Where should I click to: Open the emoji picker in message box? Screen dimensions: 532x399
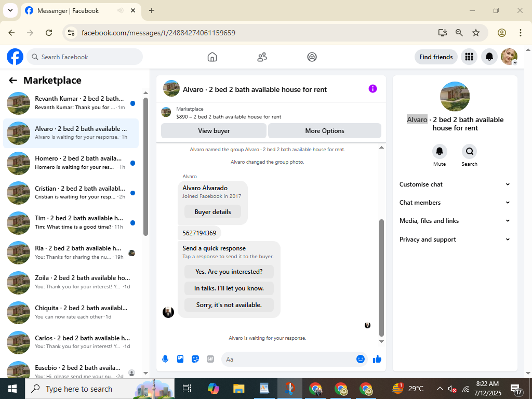(361, 359)
